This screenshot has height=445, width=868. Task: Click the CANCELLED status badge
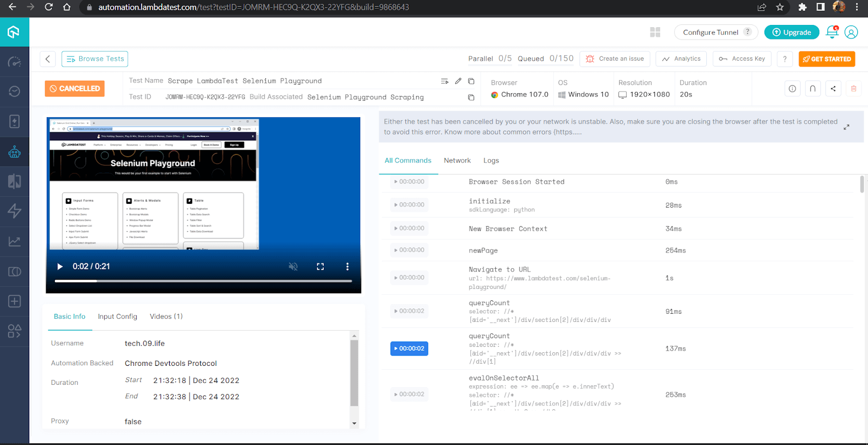pos(75,88)
